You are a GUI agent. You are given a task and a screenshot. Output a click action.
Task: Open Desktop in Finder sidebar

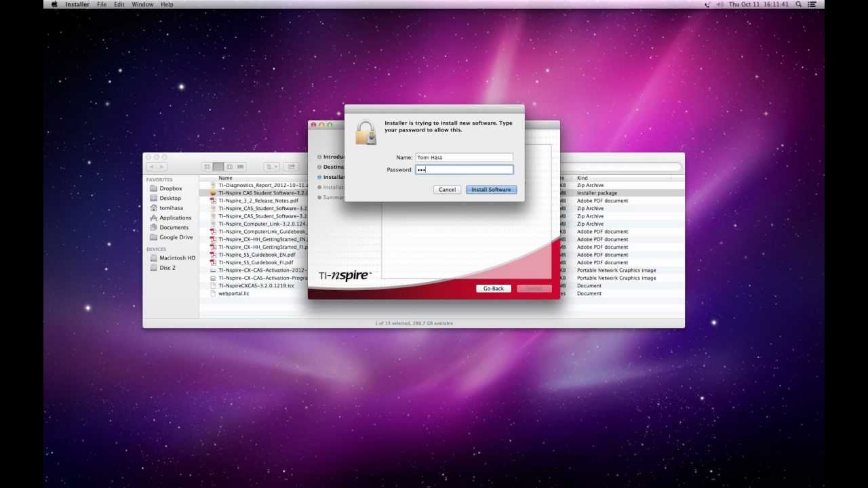165,199
